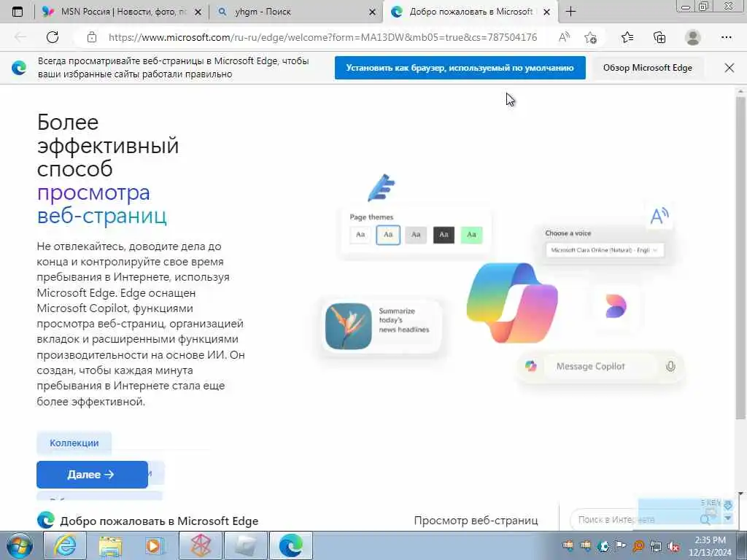Click the page vertical scrollbar thumb
This screenshot has height=560, width=747.
coord(740,257)
